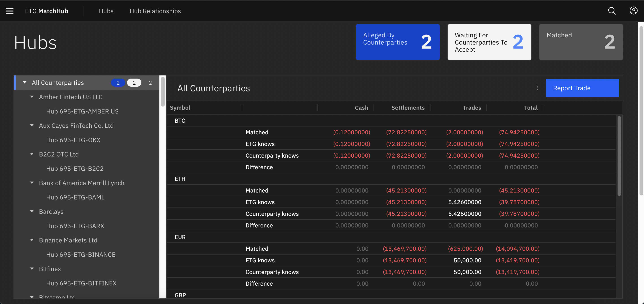Collapse the Aux Cayes FinTech Co. Ltd node
The width and height of the screenshot is (644, 304).
tap(32, 126)
